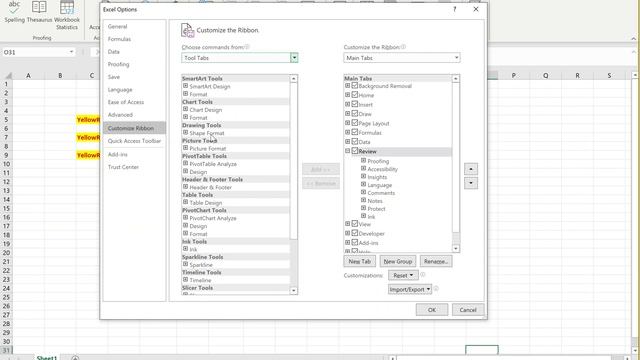Select Timeline in the commands list

(x=200, y=280)
